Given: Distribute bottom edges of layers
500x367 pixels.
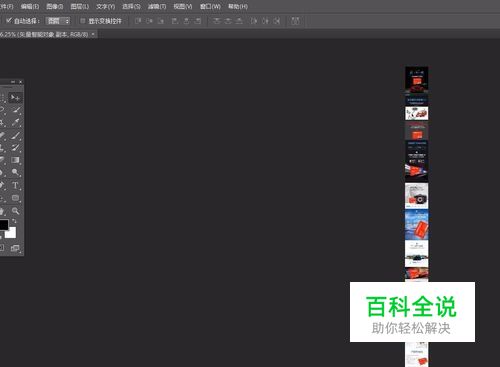Looking at the screenshot, I should [239, 21].
